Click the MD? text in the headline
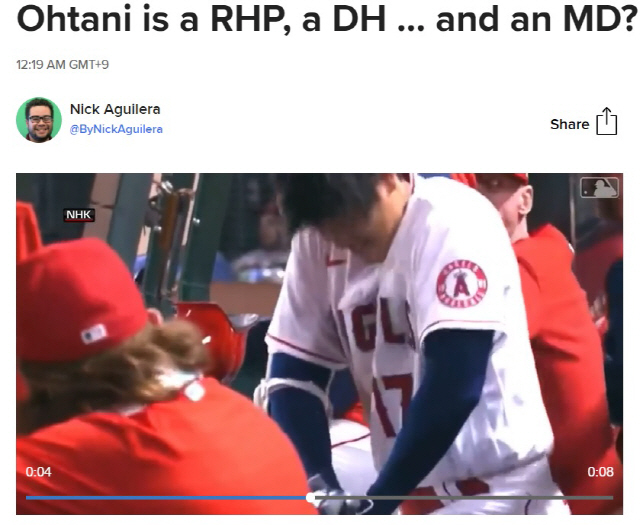The height and width of the screenshot is (525, 640). 598,19
